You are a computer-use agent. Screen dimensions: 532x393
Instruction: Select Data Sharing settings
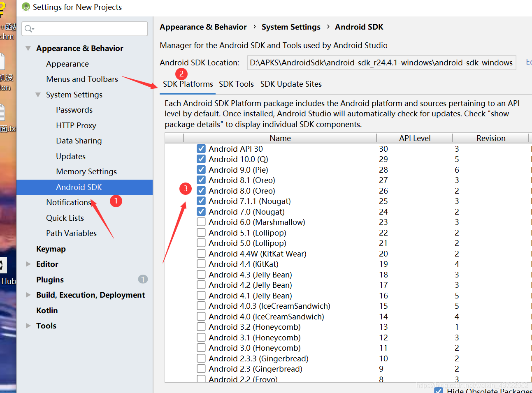pos(79,141)
